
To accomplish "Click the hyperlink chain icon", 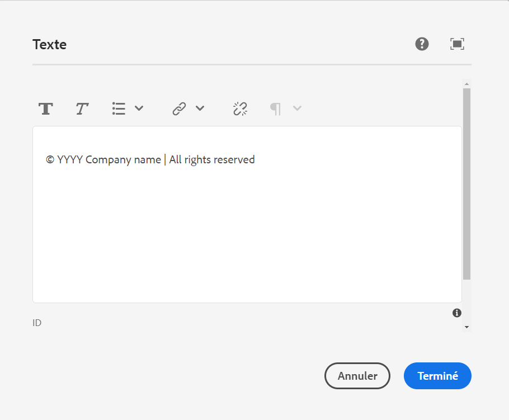I will pos(179,108).
